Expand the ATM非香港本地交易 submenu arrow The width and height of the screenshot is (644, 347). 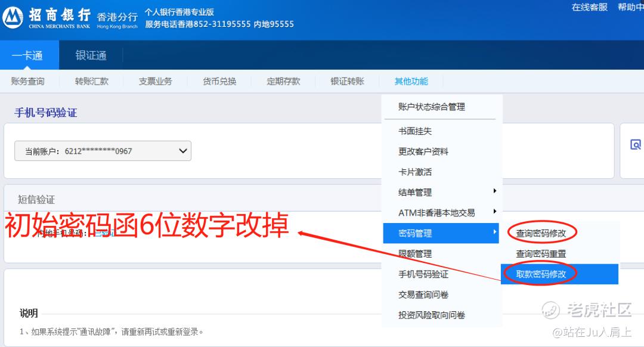[495, 212]
